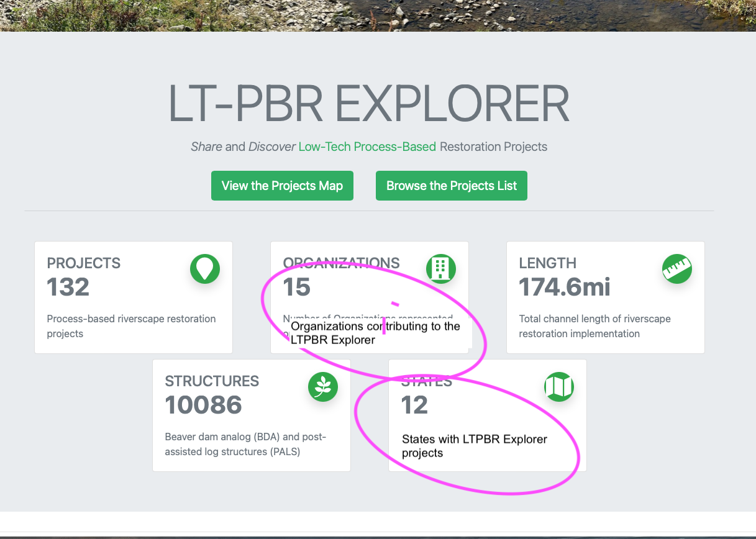The image size is (756, 539).
Task: Select the STATES statistics card
Action: tap(487, 415)
